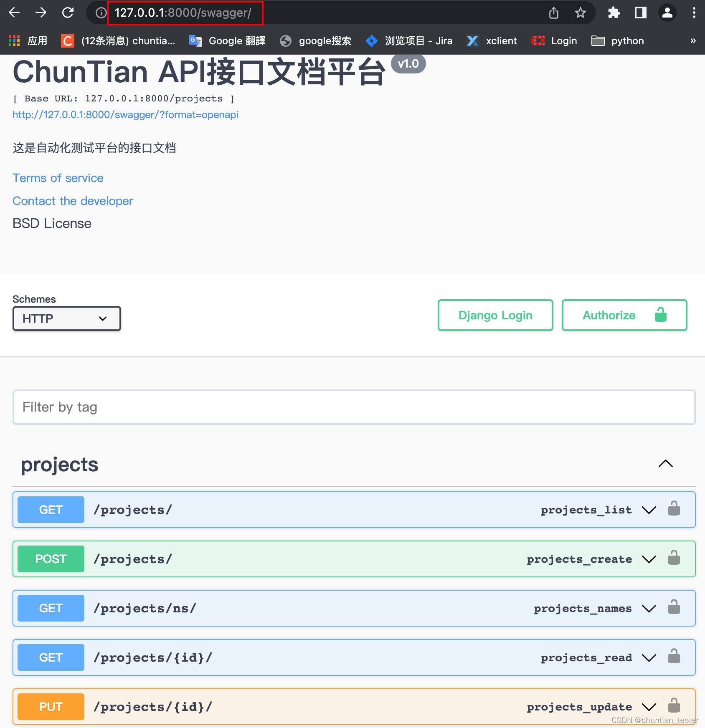The width and height of the screenshot is (705, 728).
Task: Click the lock icon on projects_create endpoint
Action: 674,559
